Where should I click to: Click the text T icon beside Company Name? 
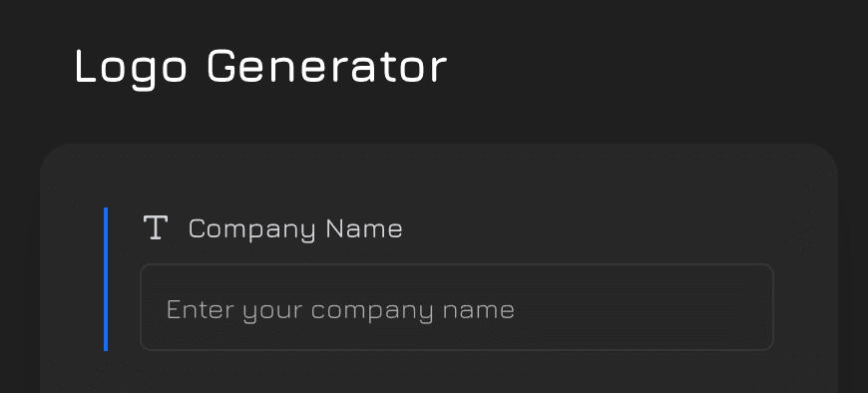(x=156, y=228)
